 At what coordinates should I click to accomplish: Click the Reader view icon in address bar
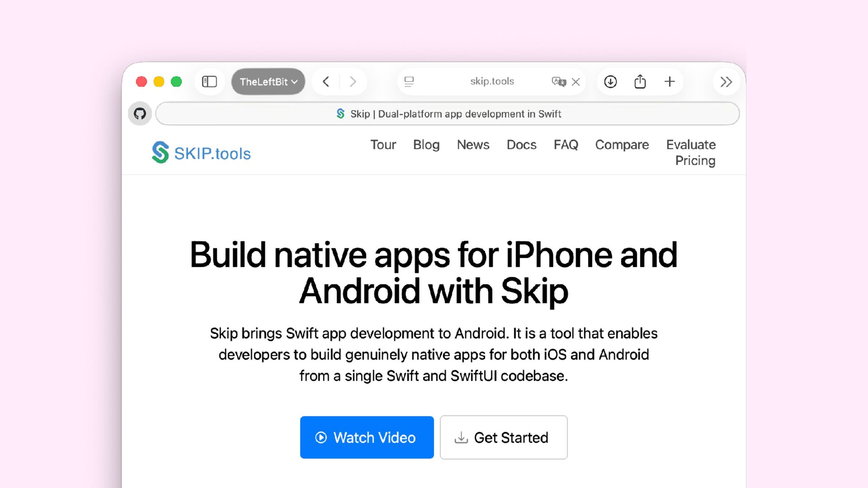pos(409,82)
